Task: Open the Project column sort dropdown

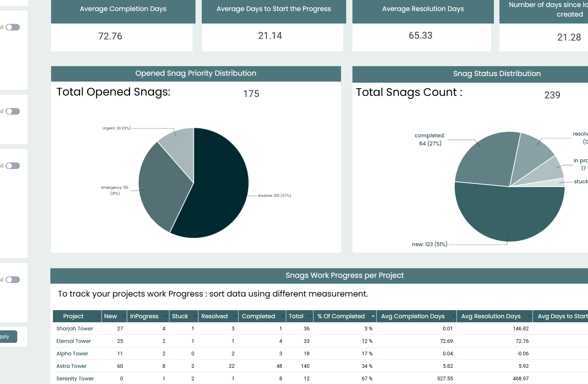Action: (99, 316)
